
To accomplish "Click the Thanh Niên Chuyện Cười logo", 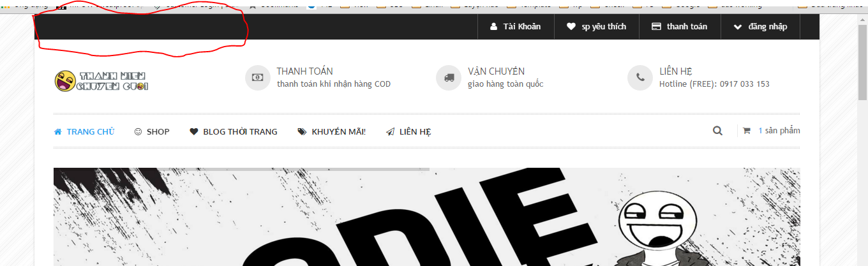I will coord(101,81).
